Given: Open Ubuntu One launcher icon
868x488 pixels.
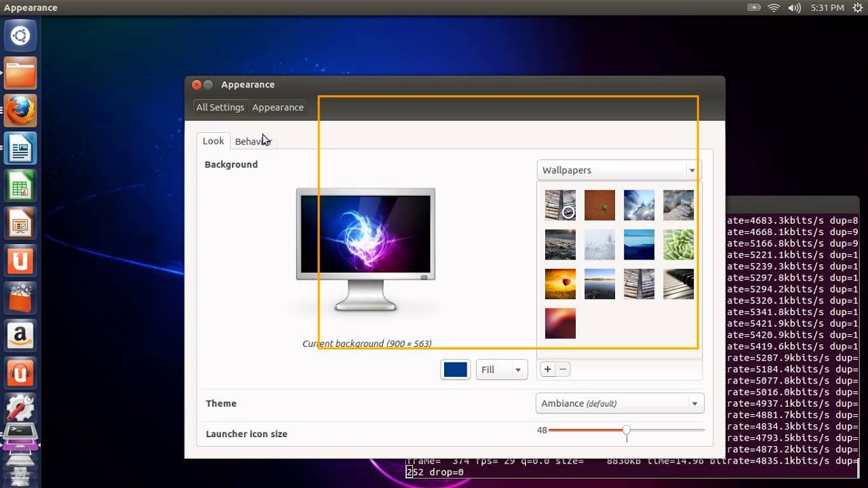Looking at the screenshot, I should point(20,261).
